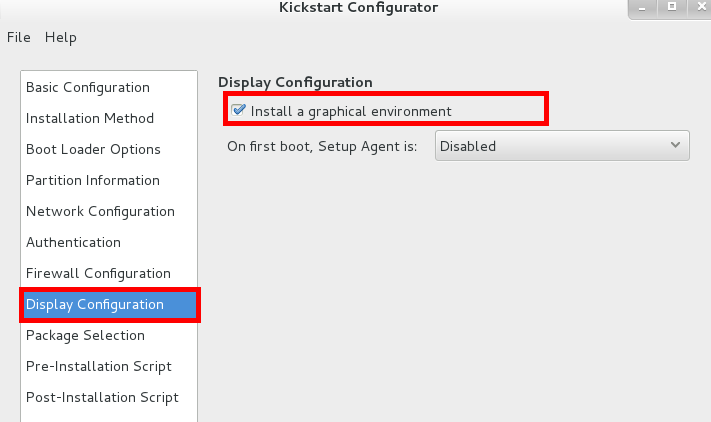Close the Kickstart Configurator window
This screenshot has height=422, width=711.
click(x=701, y=7)
